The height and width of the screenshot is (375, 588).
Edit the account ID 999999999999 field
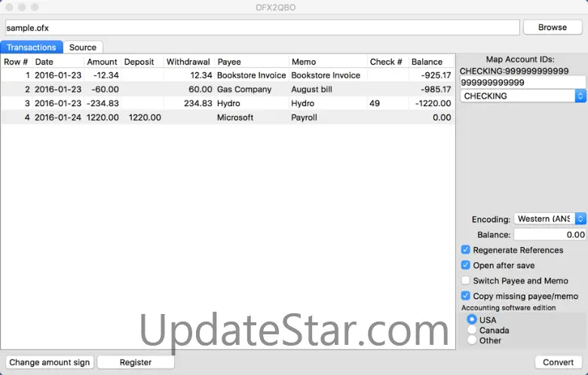(522, 83)
